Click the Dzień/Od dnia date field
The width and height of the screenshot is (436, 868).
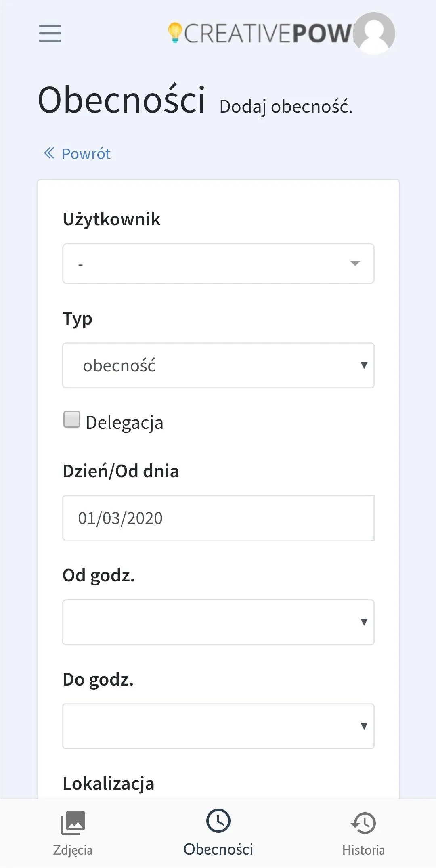tap(218, 518)
